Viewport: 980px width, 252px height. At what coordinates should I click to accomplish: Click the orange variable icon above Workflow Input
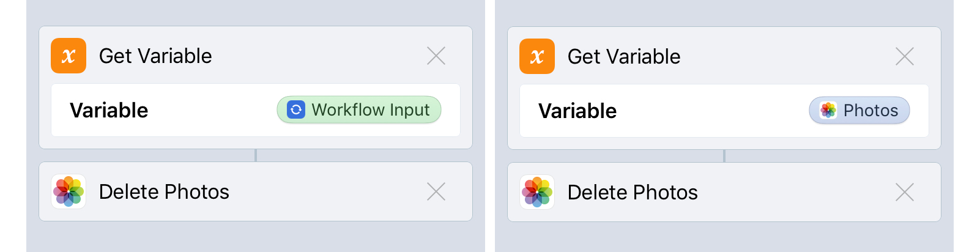click(69, 56)
